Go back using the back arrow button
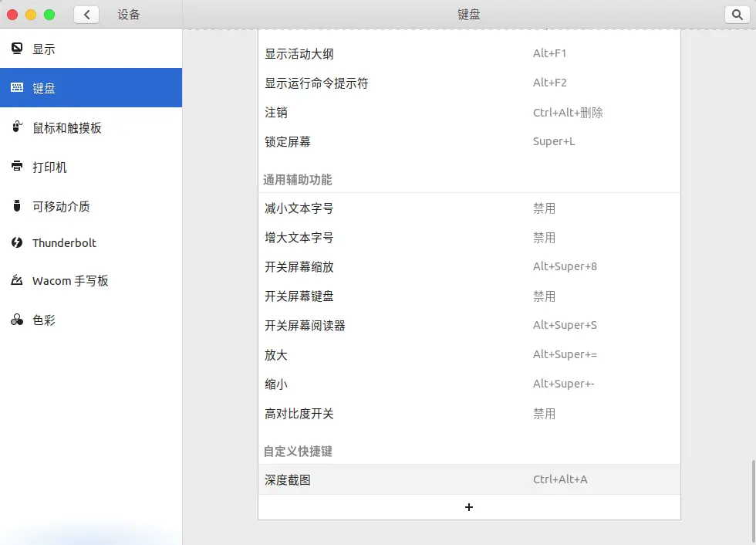Screen dimensions: 756x545 coord(86,14)
